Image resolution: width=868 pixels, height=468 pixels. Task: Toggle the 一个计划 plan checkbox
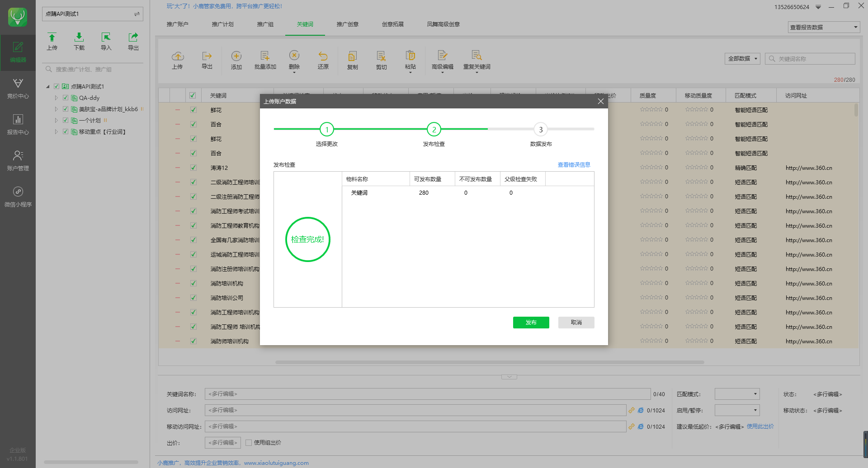click(x=66, y=120)
